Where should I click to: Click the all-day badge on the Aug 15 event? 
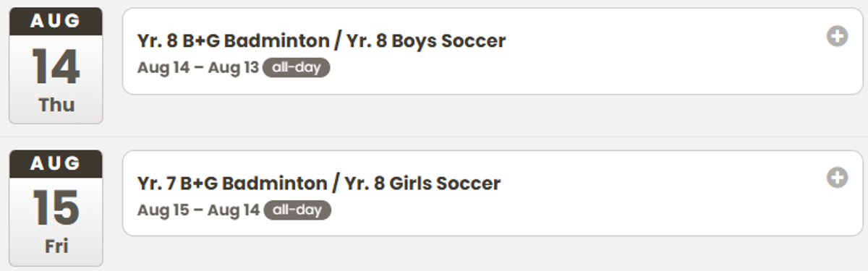(x=297, y=210)
